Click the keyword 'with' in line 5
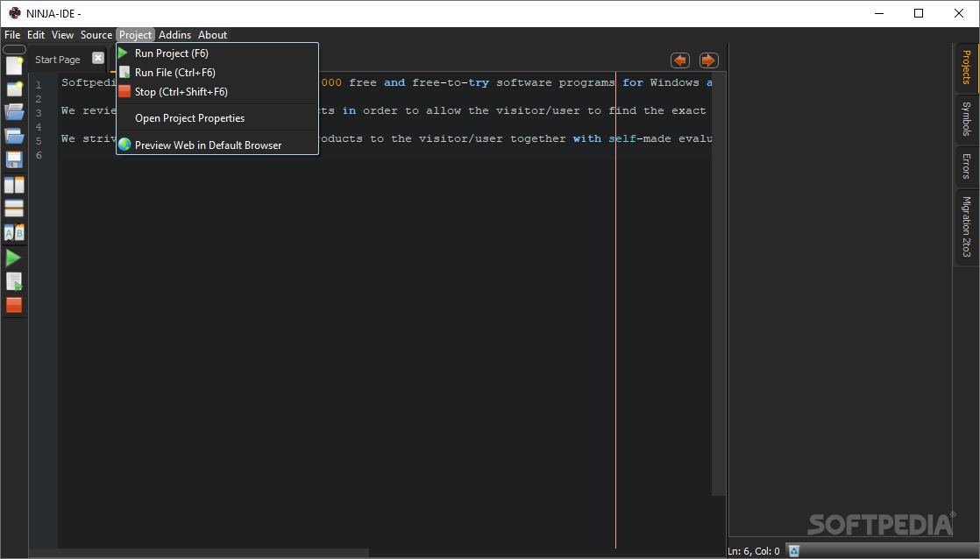 [587, 138]
